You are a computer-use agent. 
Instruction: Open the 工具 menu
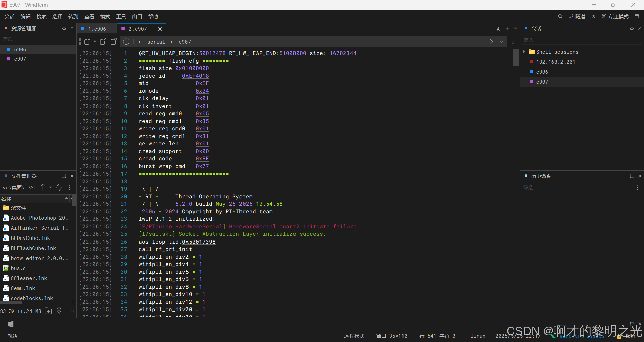(x=121, y=16)
